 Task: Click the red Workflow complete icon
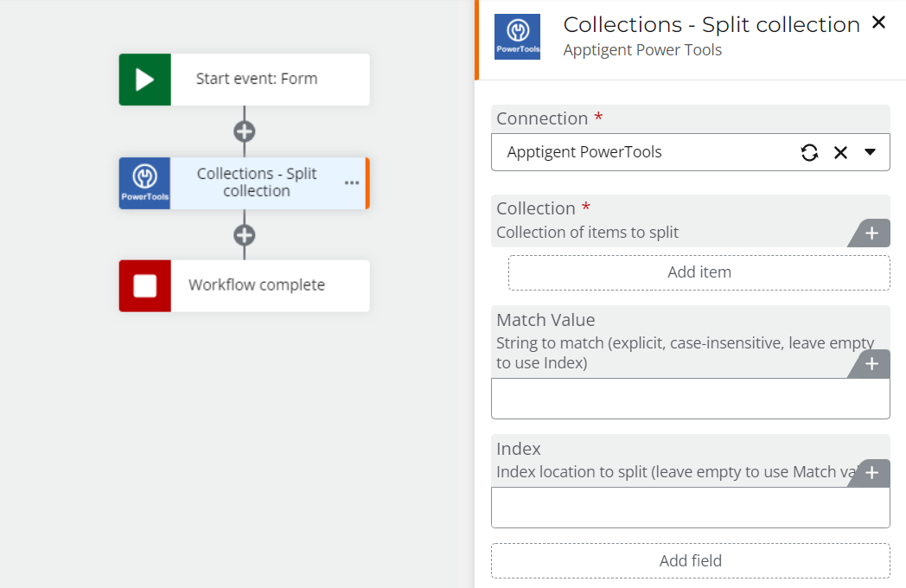[x=144, y=285]
